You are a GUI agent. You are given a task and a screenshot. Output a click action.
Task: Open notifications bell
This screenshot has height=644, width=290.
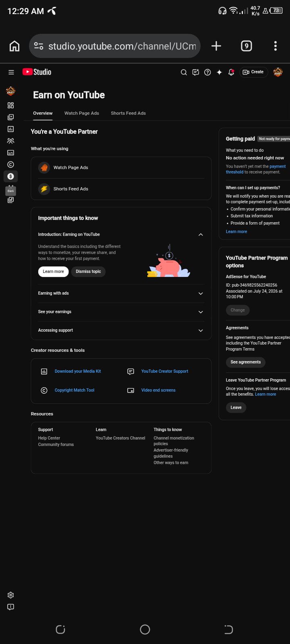[231, 72]
